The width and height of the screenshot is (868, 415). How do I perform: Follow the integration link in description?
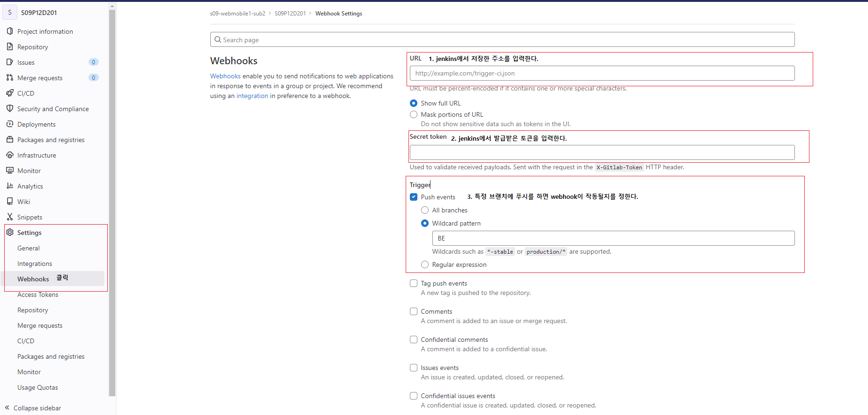click(252, 96)
